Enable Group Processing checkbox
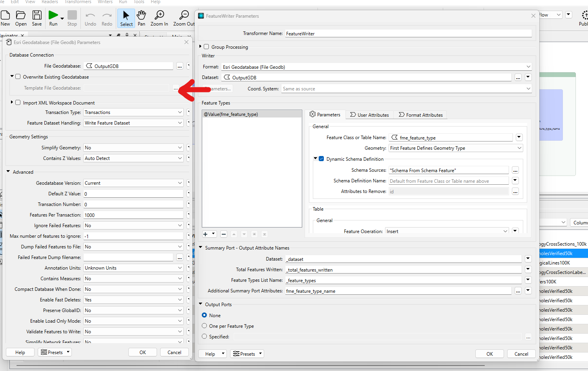The height and width of the screenshot is (371, 588). tap(206, 47)
